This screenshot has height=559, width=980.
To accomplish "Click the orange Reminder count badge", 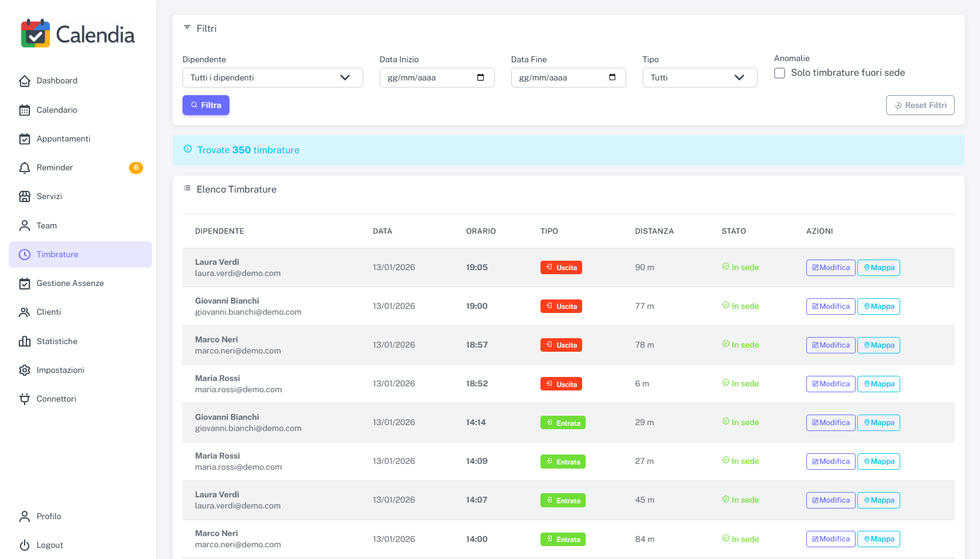I will pyautogui.click(x=136, y=168).
